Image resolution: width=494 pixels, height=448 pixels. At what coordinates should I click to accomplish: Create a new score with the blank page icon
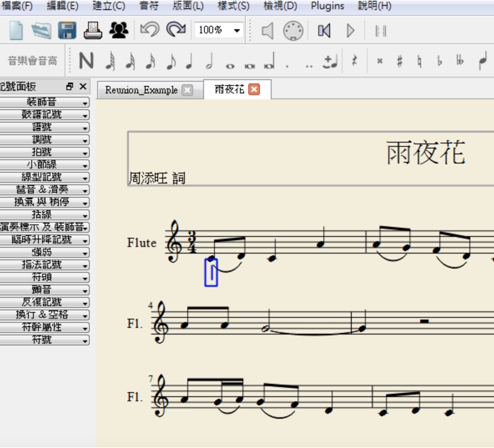[x=16, y=30]
